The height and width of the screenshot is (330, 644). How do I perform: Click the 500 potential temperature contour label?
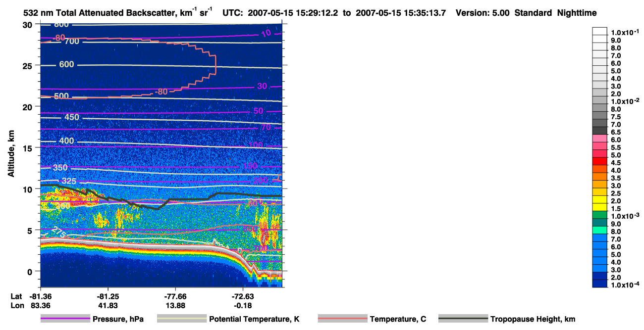pos(61,96)
